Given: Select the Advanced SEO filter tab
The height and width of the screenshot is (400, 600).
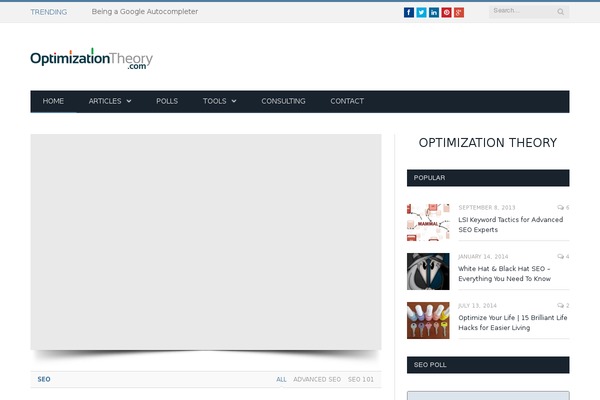Looking at the screenshot, I should tap(317, 379).
